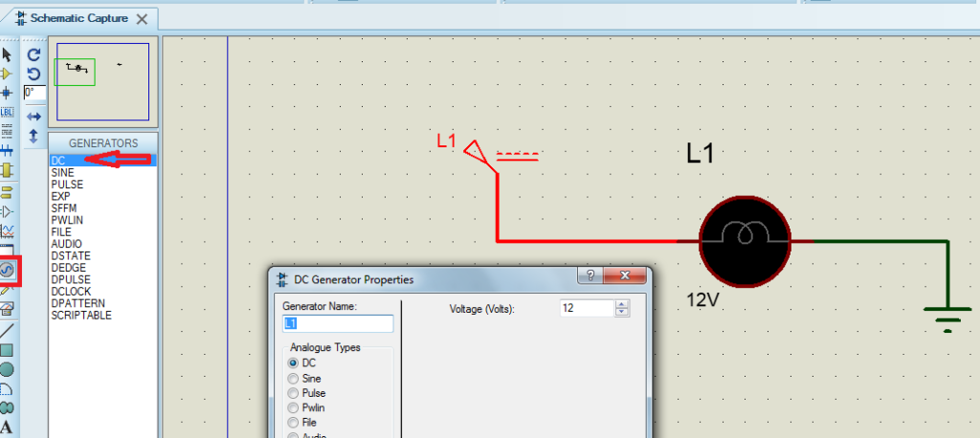Click the vertical mirror (Y-flip) icon
Screen dimensions: 980x438
point(33,136)
